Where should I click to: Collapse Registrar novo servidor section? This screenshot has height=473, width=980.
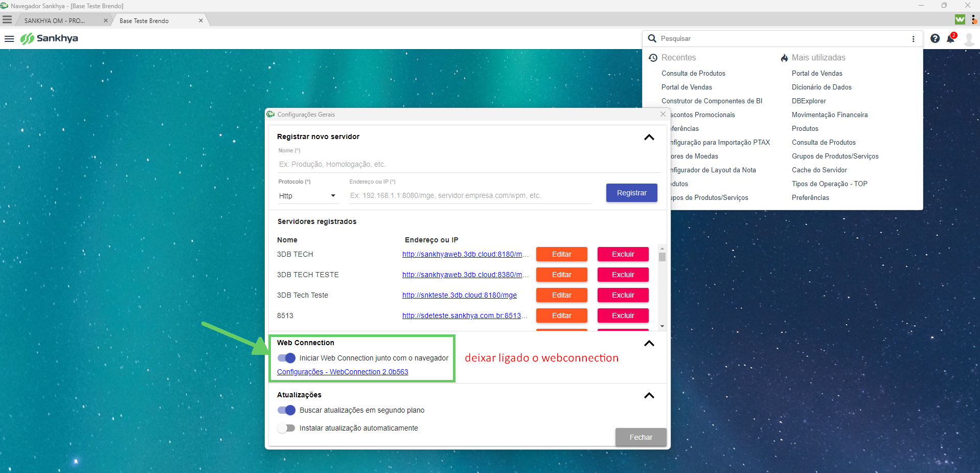pos(649,137)
